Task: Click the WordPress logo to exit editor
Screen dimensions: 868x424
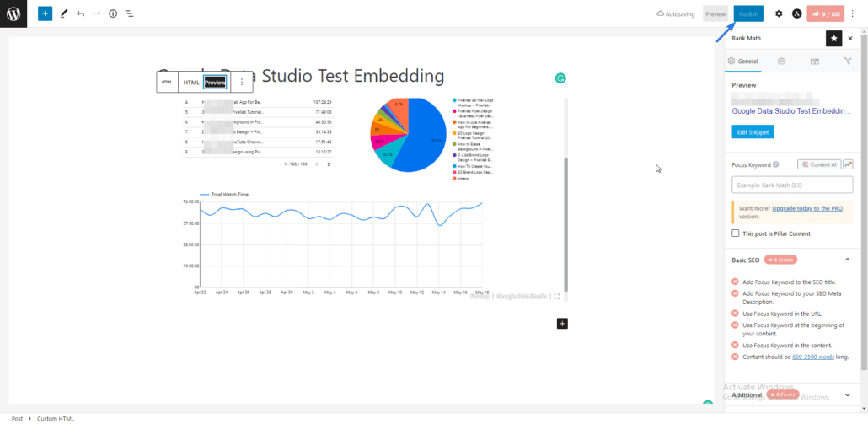Action: [13, 13]
